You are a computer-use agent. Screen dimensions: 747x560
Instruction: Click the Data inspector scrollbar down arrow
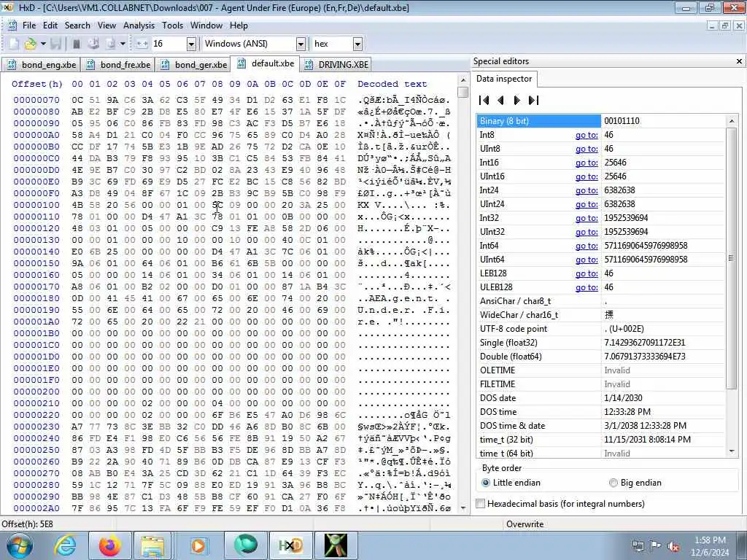pyautogui.click(x=732, y=451)
